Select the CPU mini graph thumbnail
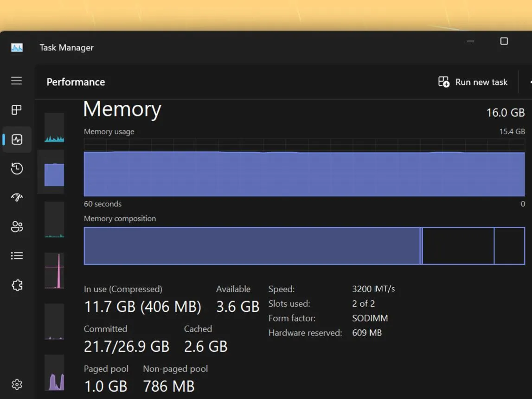532x399 pixels. (x=54, y=128)
